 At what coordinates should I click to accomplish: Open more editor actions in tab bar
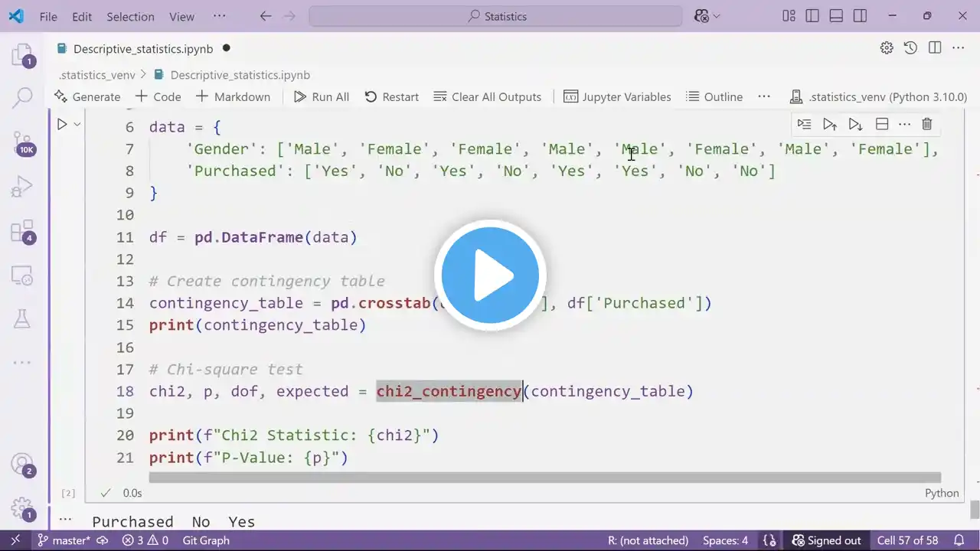[958, 48]
